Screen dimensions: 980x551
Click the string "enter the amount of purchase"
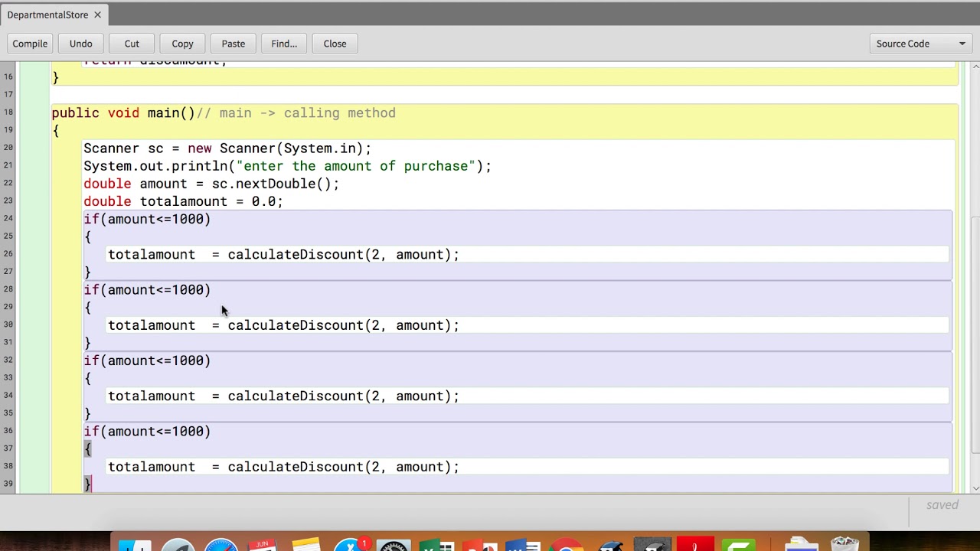[x=356, y=166]
